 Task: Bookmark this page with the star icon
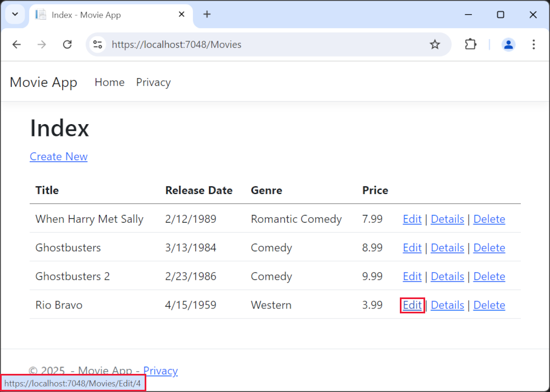pos(435,45)
